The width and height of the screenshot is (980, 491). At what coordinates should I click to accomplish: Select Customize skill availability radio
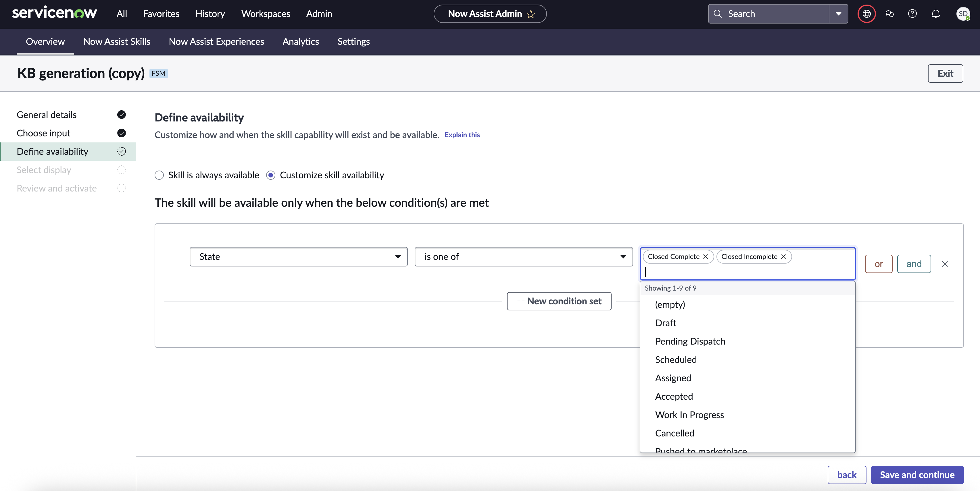270,175
